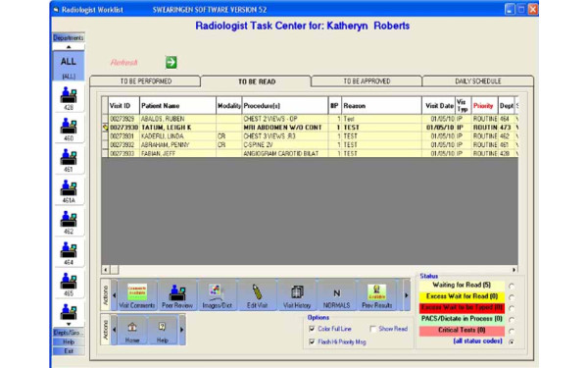Click the worklist horizontal scrollbar right arrow
Screen dimensions: 588x368
coord(514,270)
